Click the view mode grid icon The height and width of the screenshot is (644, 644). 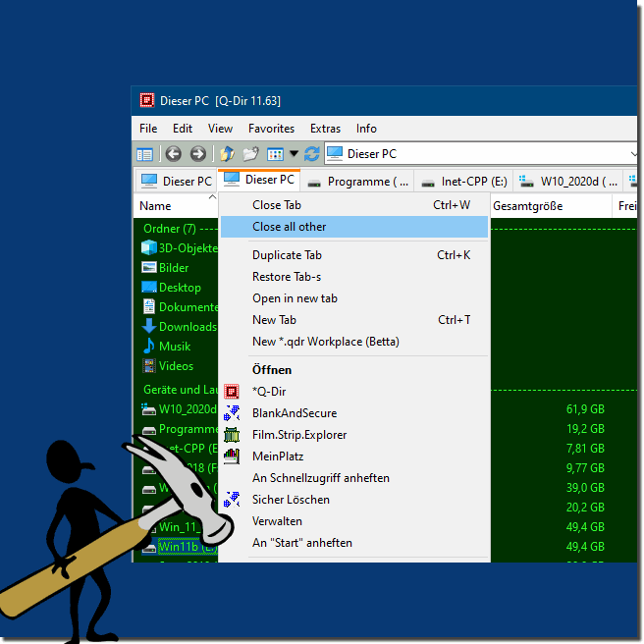[275, 154]
